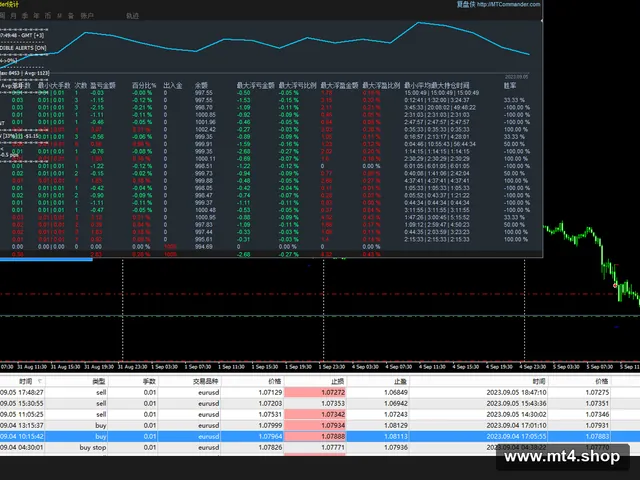Sort statistics by 百分比% column header
The width and height of the screenshot is (640, 480).
[x=144, y=86]
